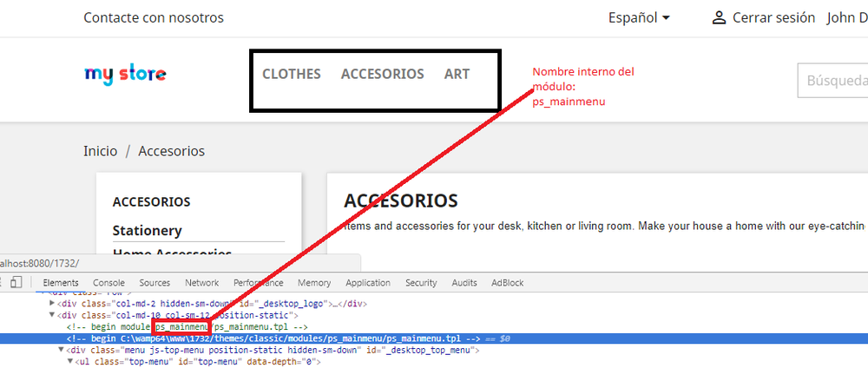868x368 pixels.
Task: Click Accesorios in the breadcrumb
Action: coord(172,151)
